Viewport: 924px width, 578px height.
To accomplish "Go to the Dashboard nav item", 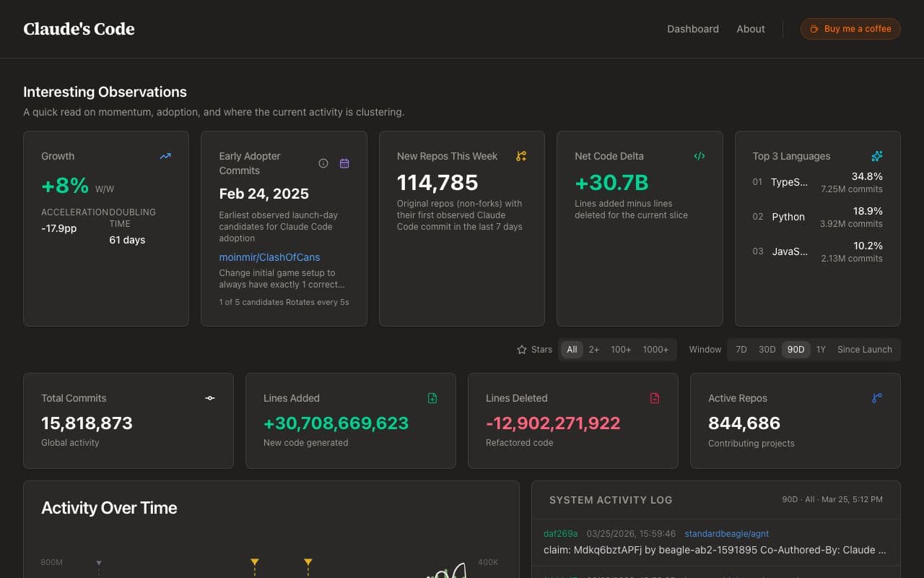I will (x=692, y=29).
